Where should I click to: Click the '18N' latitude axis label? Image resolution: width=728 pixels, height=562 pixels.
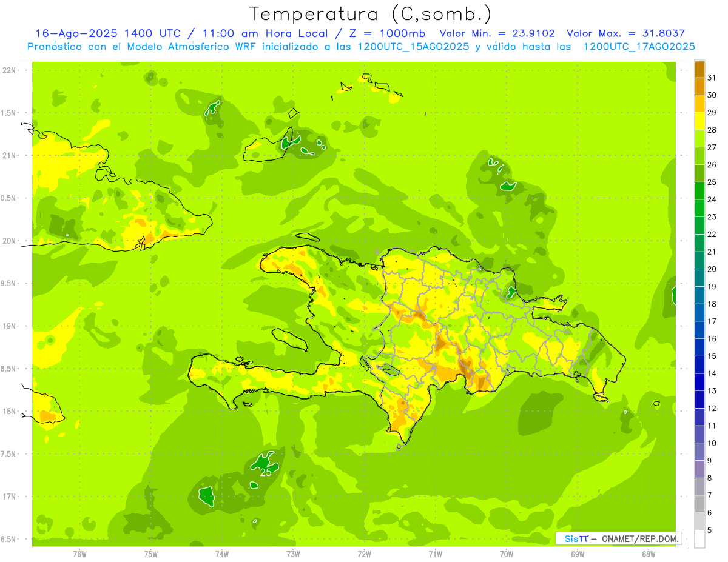pyautogui.click(x=9, y=411)
